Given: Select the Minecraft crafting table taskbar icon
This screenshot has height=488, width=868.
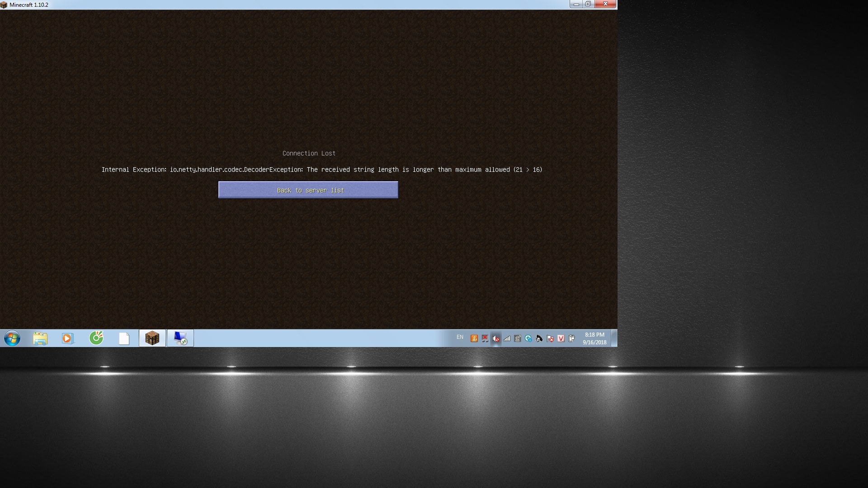Looking at the screenshot, I should click(152, 338).
